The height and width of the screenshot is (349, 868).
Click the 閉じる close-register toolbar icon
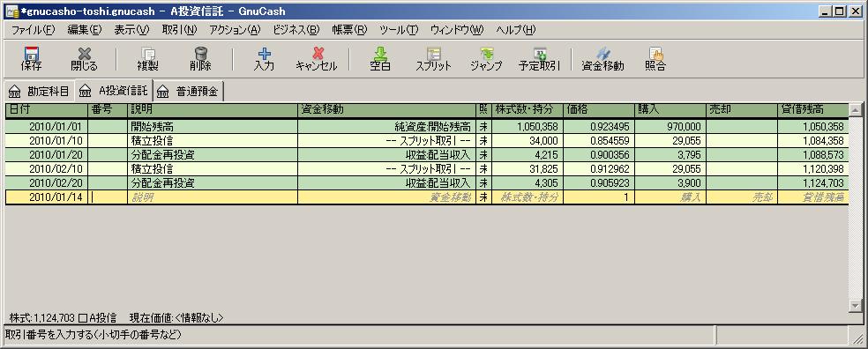(x=84, y=59)
